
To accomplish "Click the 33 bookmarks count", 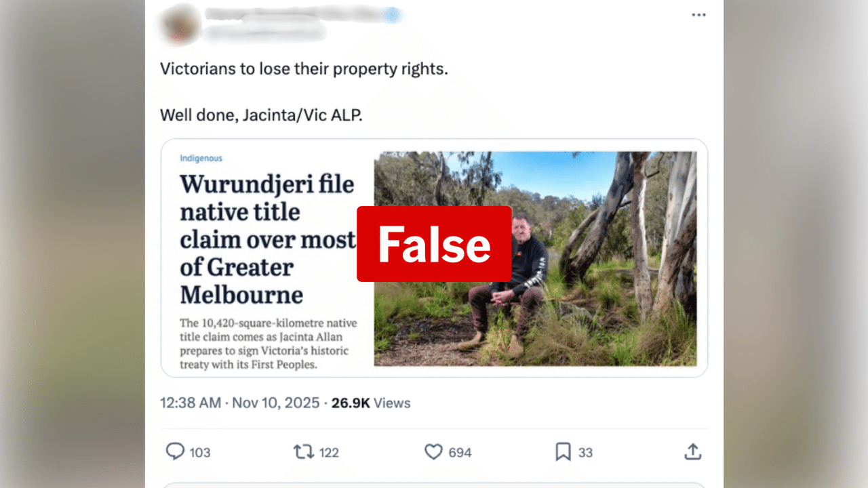I will pyautogui.click(x=585, y=452).
